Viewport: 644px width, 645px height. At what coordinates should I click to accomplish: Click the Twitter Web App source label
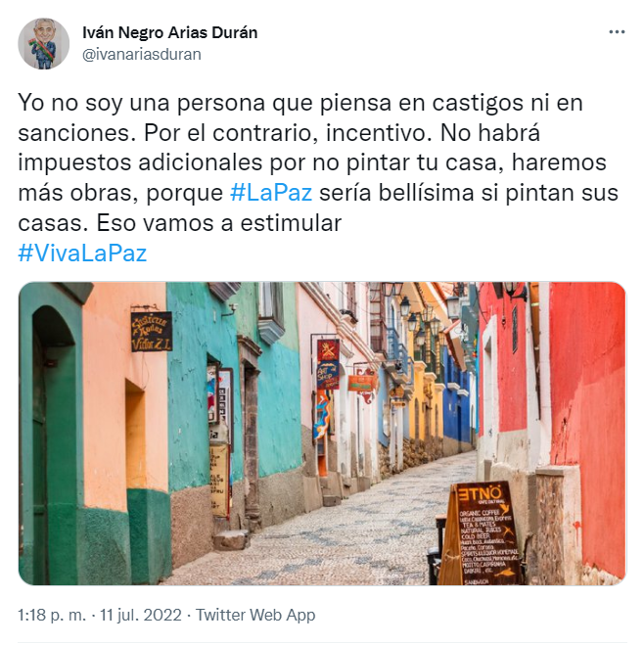(255, 615)
